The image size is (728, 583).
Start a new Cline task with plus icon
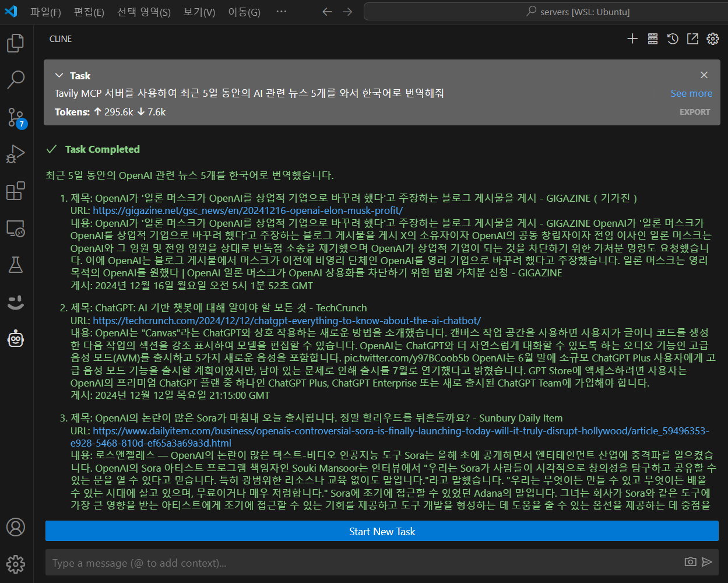coord(632,39)
